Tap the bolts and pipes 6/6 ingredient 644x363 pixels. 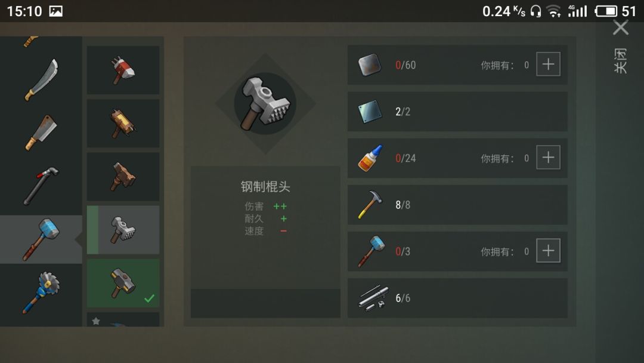click(x=457, y=298)
